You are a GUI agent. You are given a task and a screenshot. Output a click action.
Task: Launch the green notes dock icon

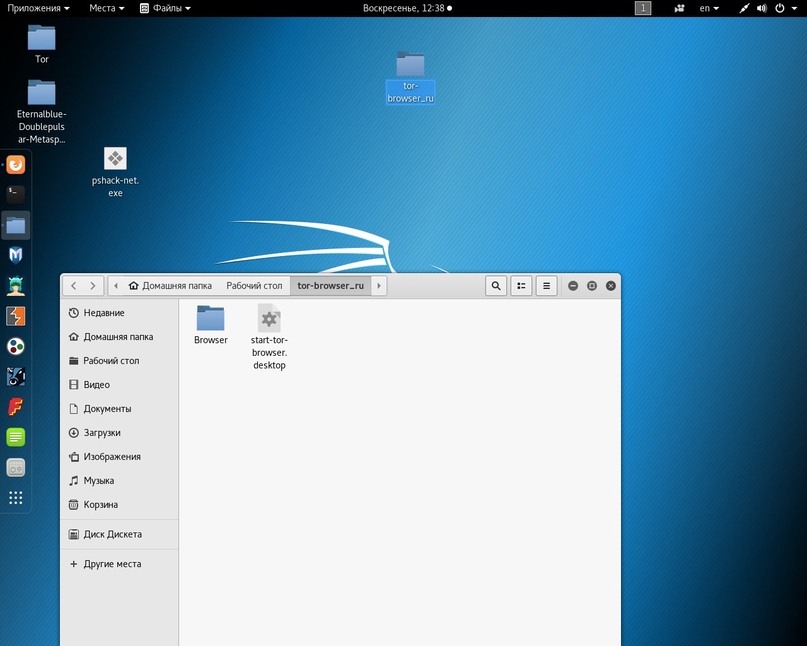(x=16, y=437)
